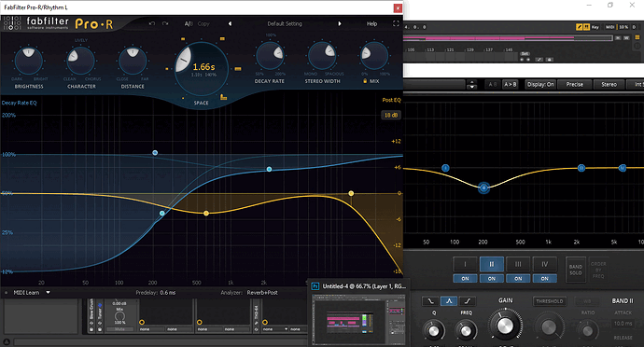Click the Set locator button
Image resolution: width=644 pixels, height=347 pixels.
(525, 54)
